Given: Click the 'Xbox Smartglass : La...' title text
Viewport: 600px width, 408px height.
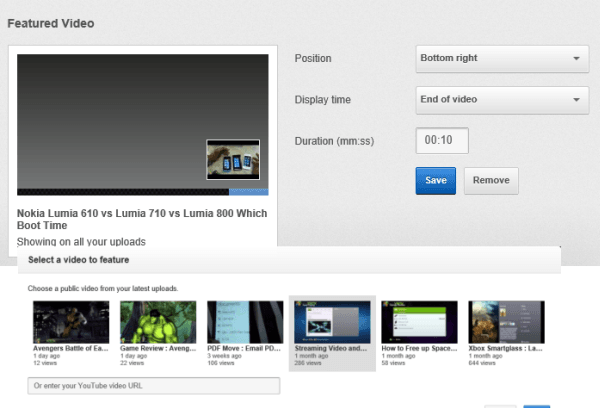Looking at the screenshot, I should tap(505, 348).
